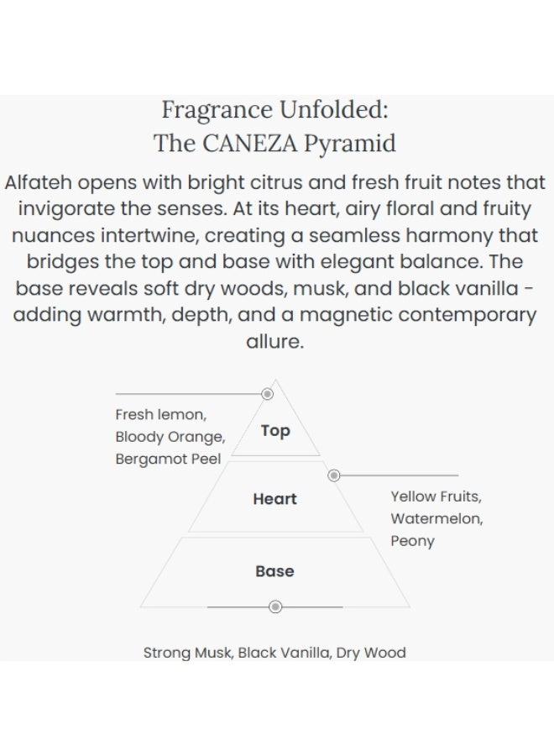Select the Heart tier of the pyramid
554x756 pixels.
point(274,499)
